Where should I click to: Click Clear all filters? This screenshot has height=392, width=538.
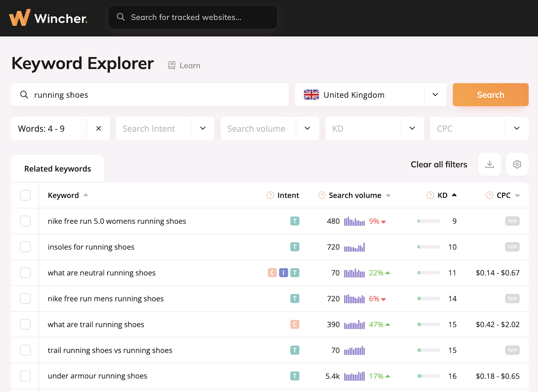click(x=439, y=164)
